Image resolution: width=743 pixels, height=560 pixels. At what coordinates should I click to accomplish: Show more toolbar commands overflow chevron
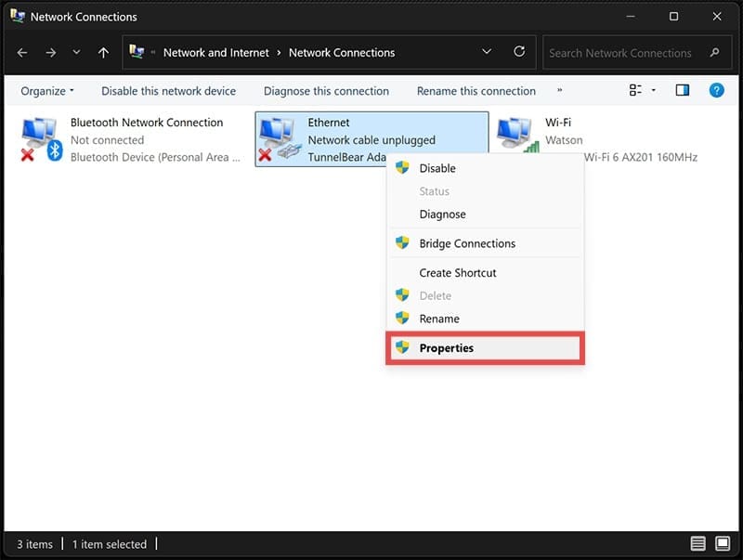[559, 91]
